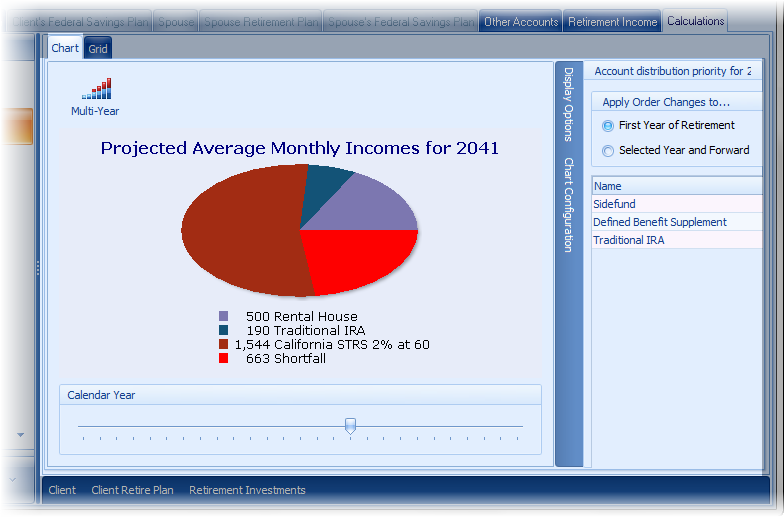Open the Other Accounts tab

tap(521, 22)
